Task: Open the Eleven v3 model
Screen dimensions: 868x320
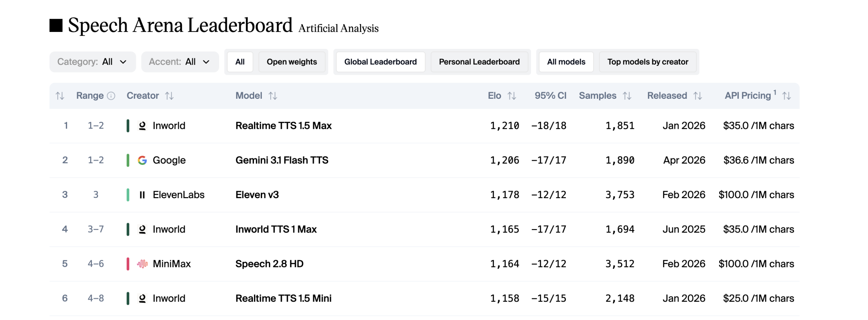Action: pyautogui.click(x=257, y=195)
